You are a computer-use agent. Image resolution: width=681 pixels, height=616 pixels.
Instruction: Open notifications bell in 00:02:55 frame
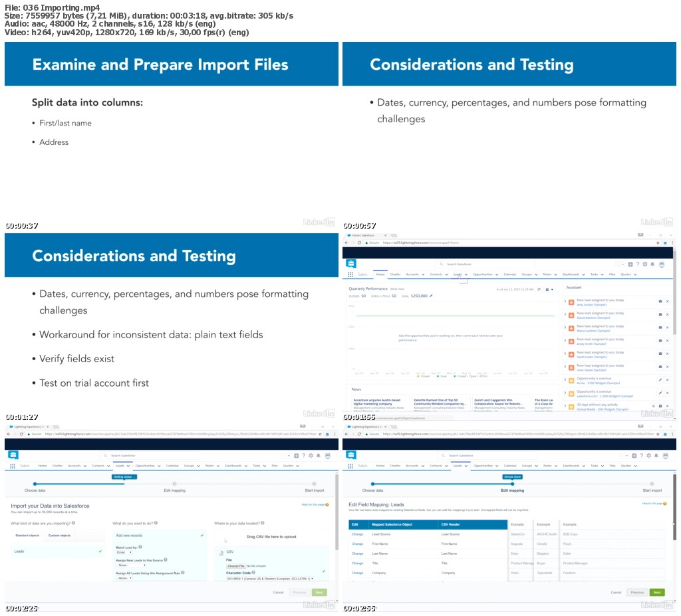(x=656, y=455)
